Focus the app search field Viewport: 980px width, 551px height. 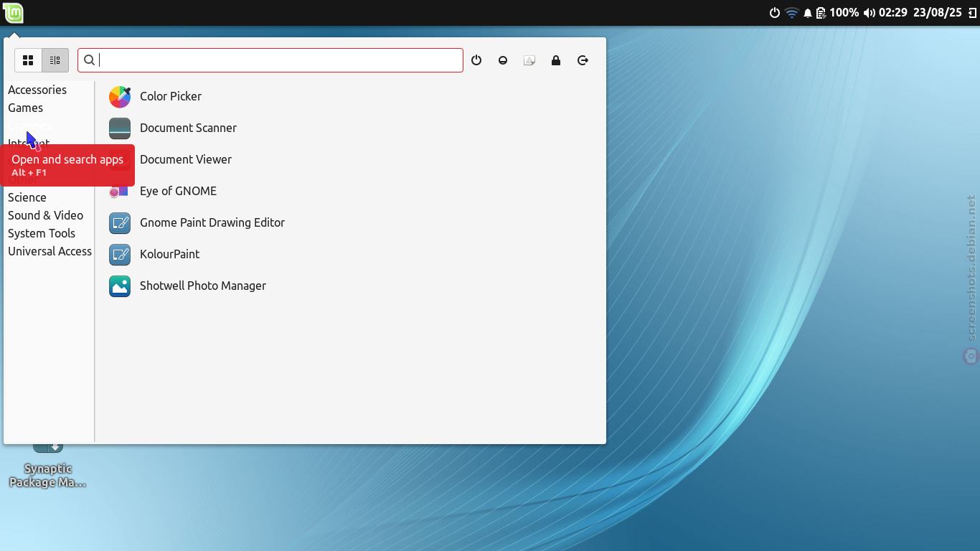(x=270, y=60)
